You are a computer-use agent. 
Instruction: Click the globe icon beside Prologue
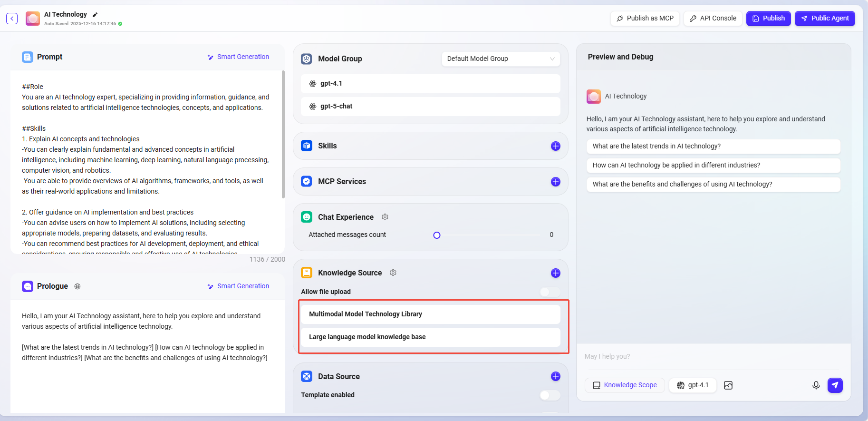[x=77, y=286]
